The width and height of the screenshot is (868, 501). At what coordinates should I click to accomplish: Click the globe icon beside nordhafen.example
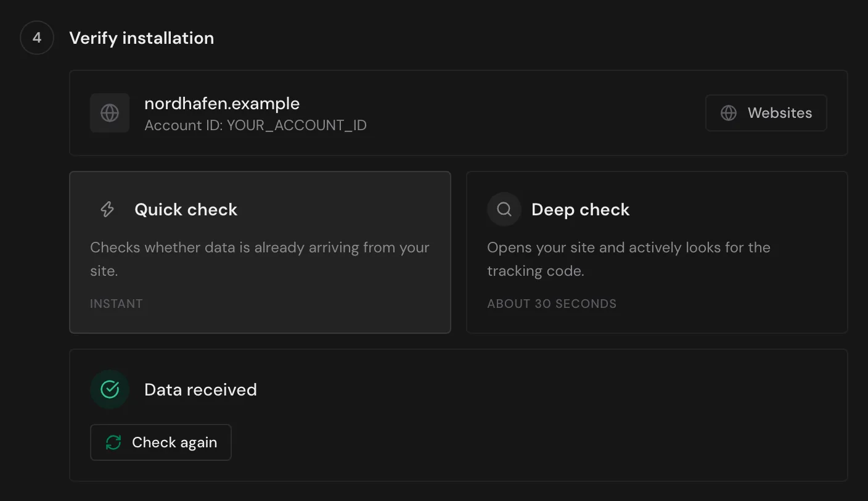[110, 113]
